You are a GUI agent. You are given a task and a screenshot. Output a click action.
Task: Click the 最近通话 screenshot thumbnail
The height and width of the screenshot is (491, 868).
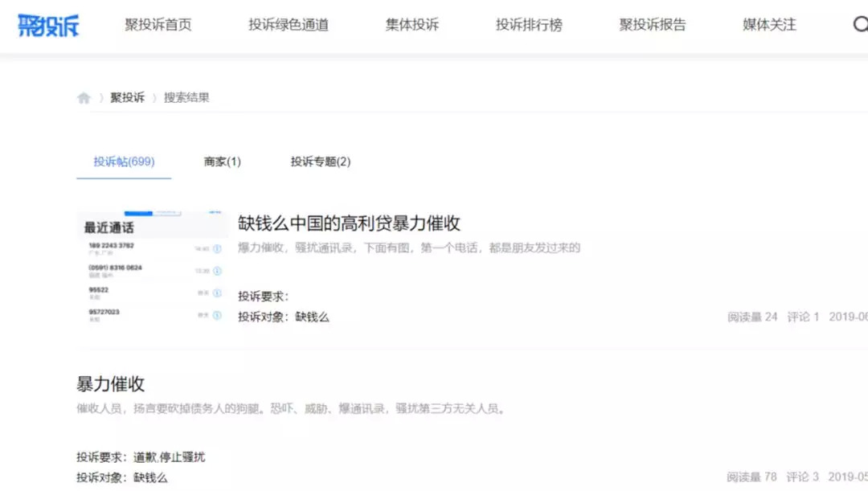[x=153, y=269]
